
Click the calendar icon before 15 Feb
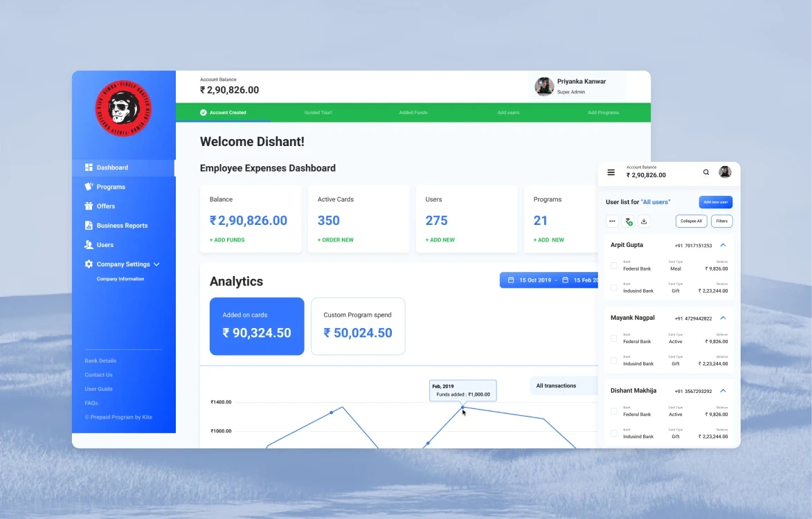coord(565,280)
